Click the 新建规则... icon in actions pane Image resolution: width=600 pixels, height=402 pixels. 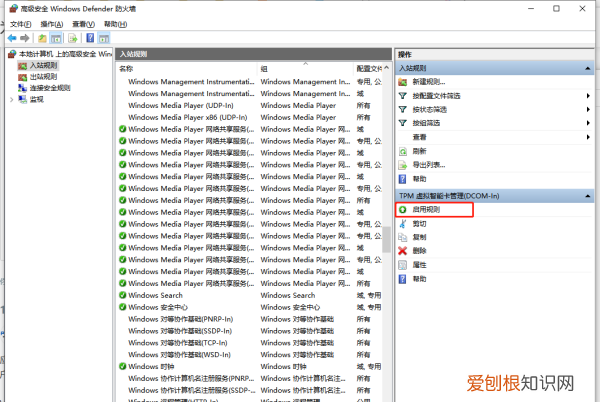(x=403, y=82)
